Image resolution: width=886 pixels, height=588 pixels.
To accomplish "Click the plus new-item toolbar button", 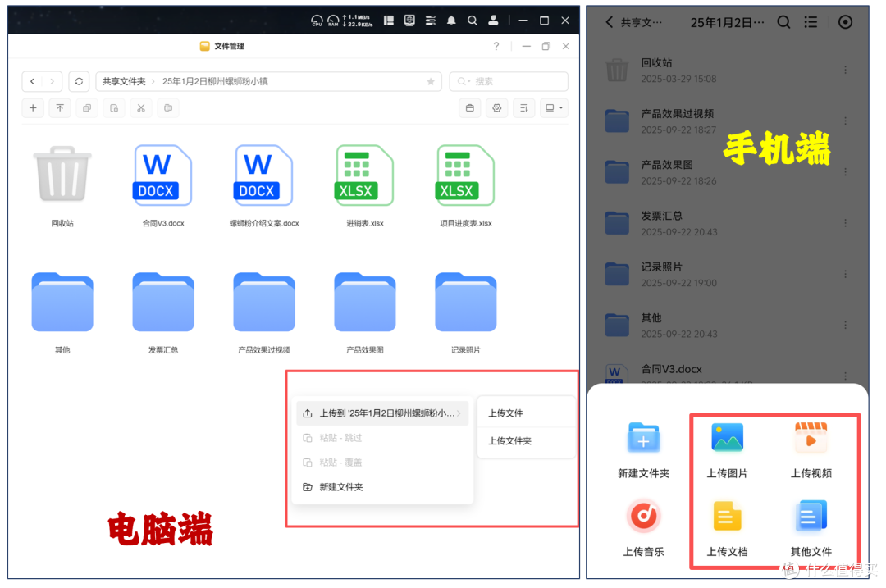I will click(33, 108).
